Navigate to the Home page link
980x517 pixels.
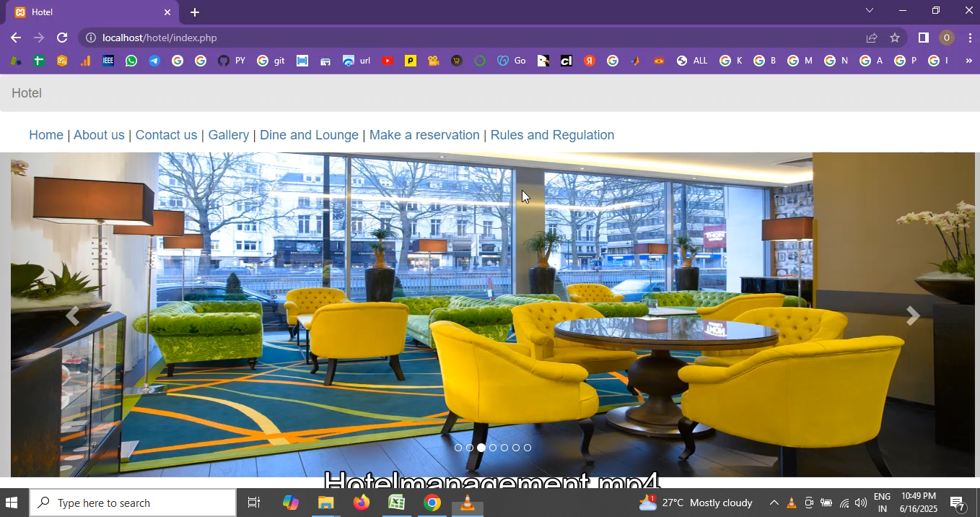(46, 135)
